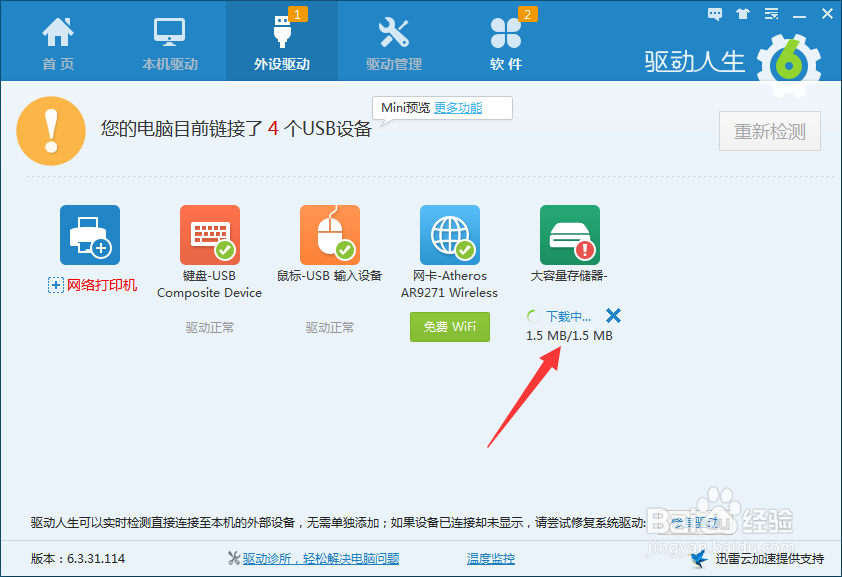Open the skin (shirt) icon

(x=743, y=14)
